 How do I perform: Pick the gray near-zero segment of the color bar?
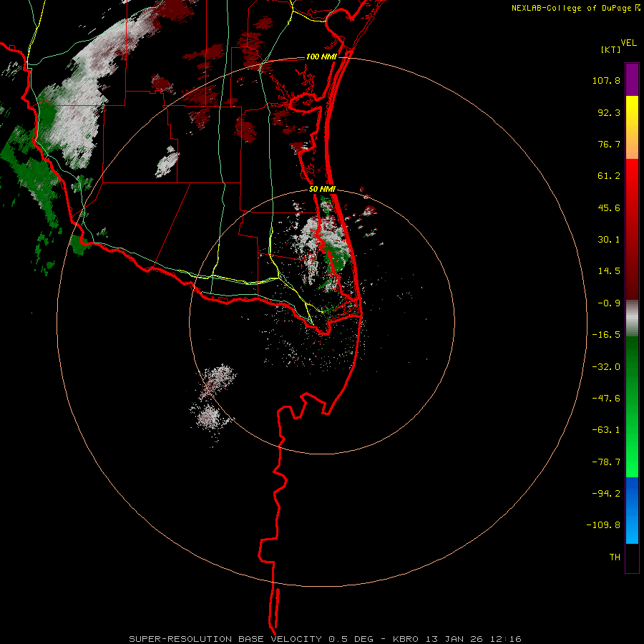pos(632,318)
